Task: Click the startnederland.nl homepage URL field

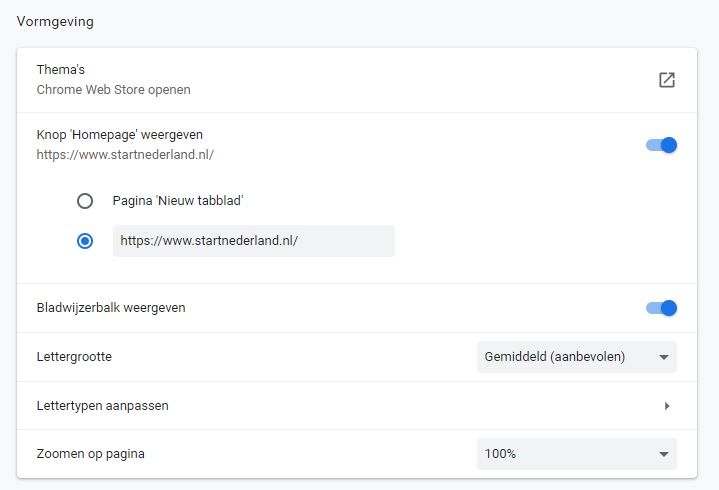Action: (x=254, y=241)
